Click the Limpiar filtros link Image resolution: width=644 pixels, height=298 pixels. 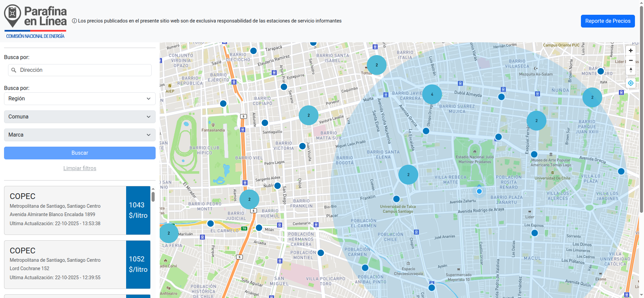80,168
